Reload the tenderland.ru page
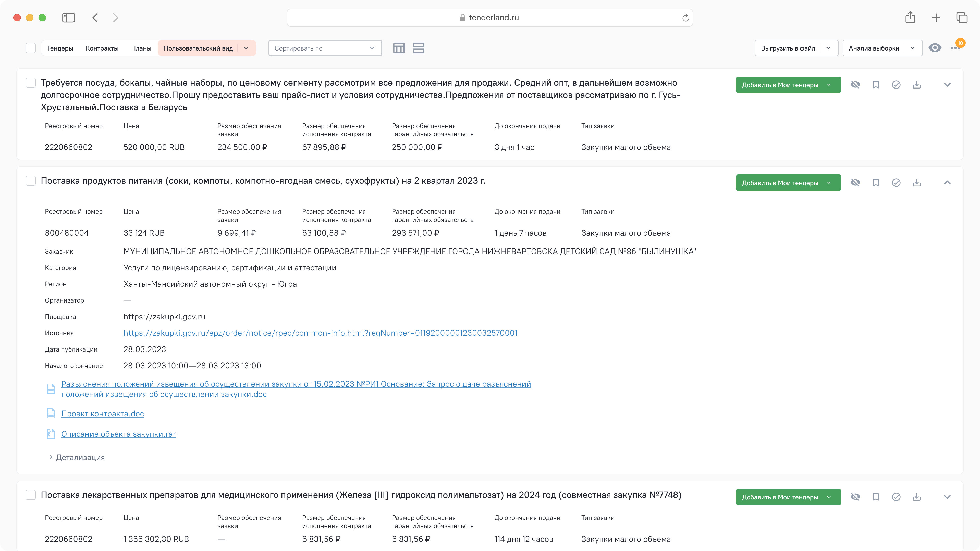980x551 pixels. [685, 18]
